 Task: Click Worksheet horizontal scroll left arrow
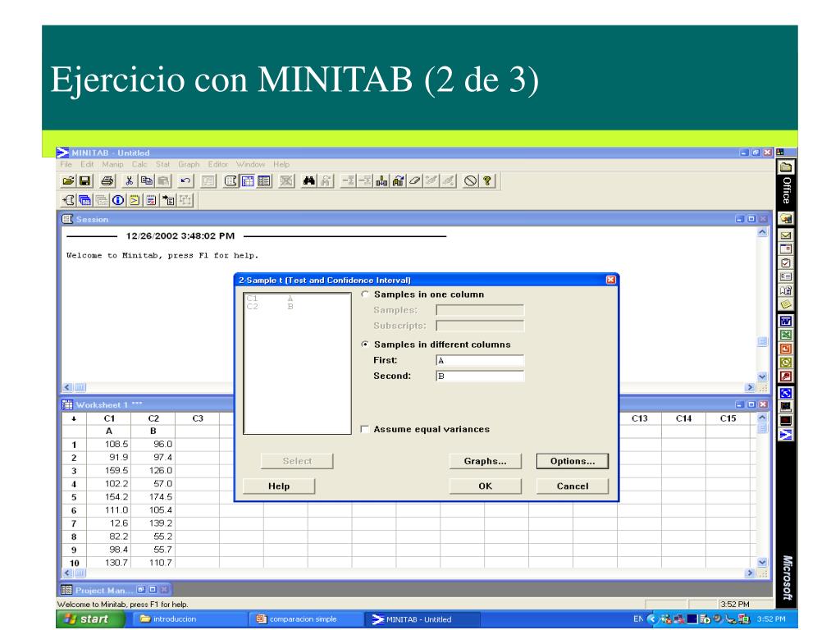(x=67, y=573)
